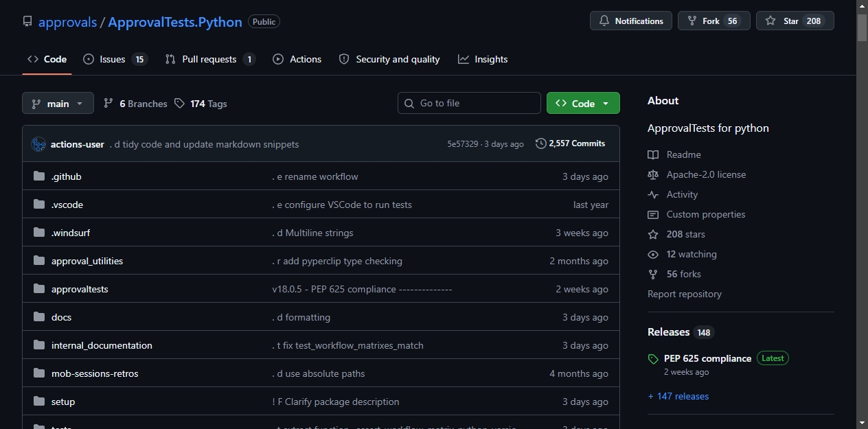Switch to the Insights tab
This screenshot has height=429, width=868.
point(483,59)
